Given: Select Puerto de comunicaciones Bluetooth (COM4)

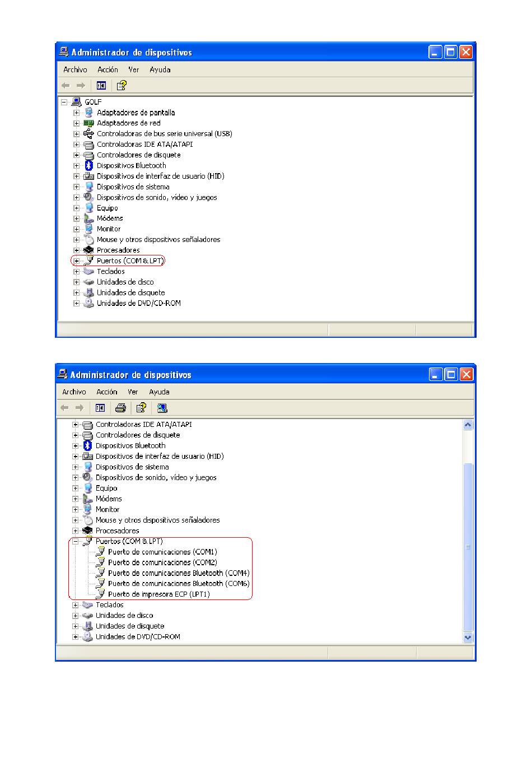Looking at the screenshot, I should pyautogui.click(x=179, y=574).
